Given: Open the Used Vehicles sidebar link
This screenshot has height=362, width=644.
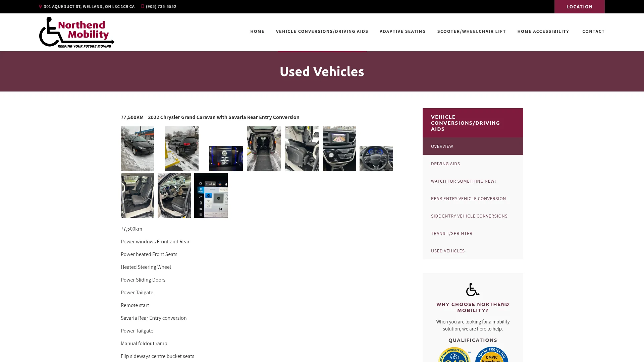Looking at the screenshot, I should [x=473, y=251].
